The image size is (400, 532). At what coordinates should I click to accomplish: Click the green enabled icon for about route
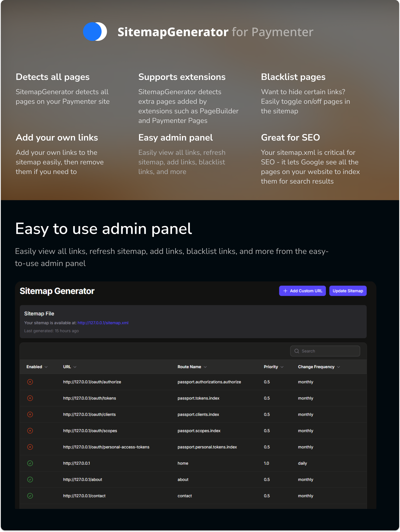pos(30,479)
